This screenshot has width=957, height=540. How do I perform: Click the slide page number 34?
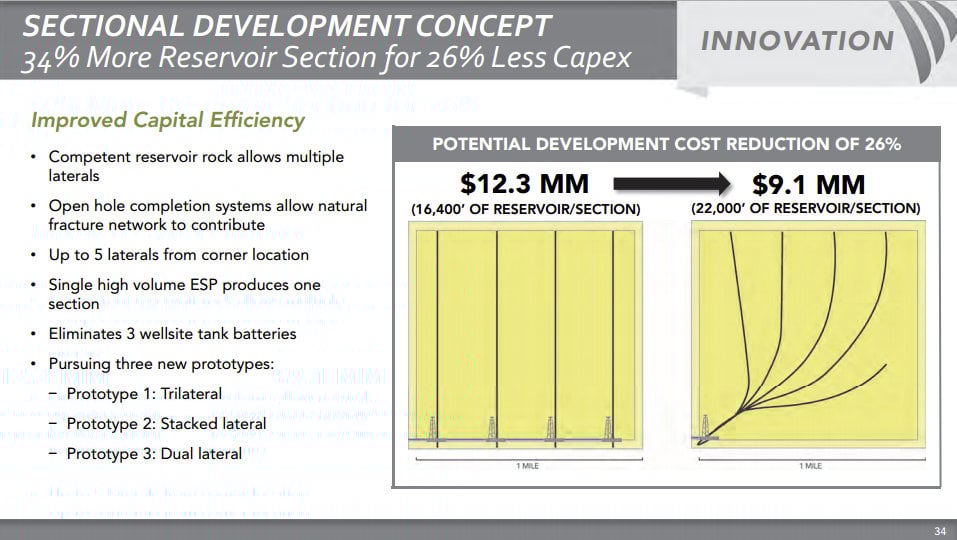938,530
